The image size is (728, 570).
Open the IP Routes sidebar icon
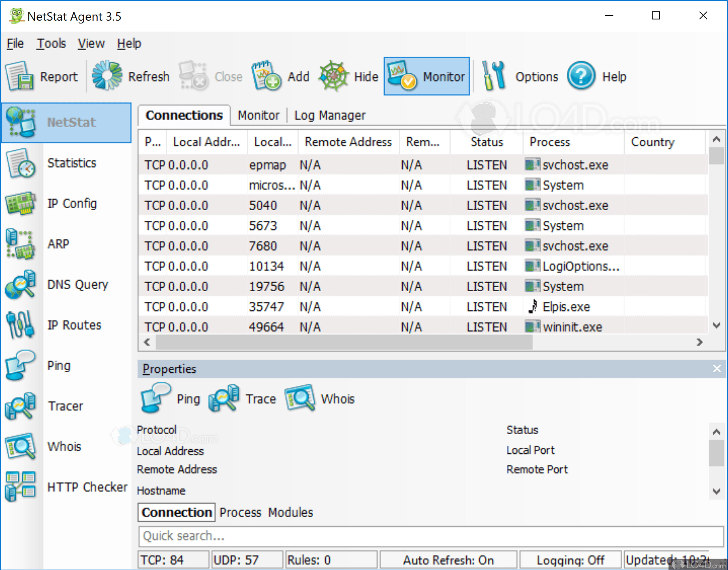pos(20,325)
